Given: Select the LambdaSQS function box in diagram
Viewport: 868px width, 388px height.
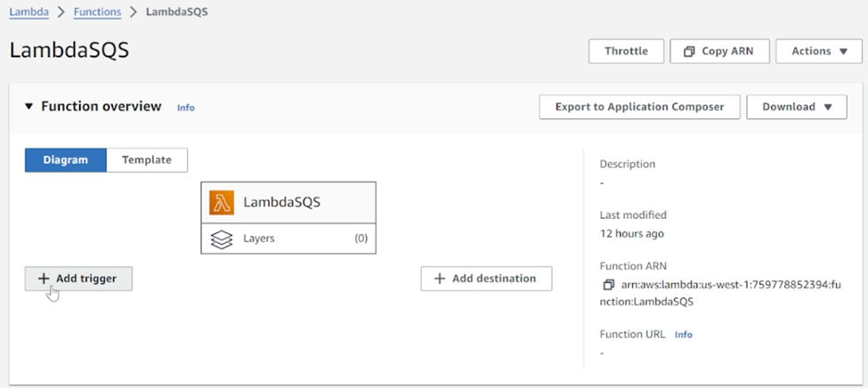Looking at the screenshot, I should coord(288,203).
